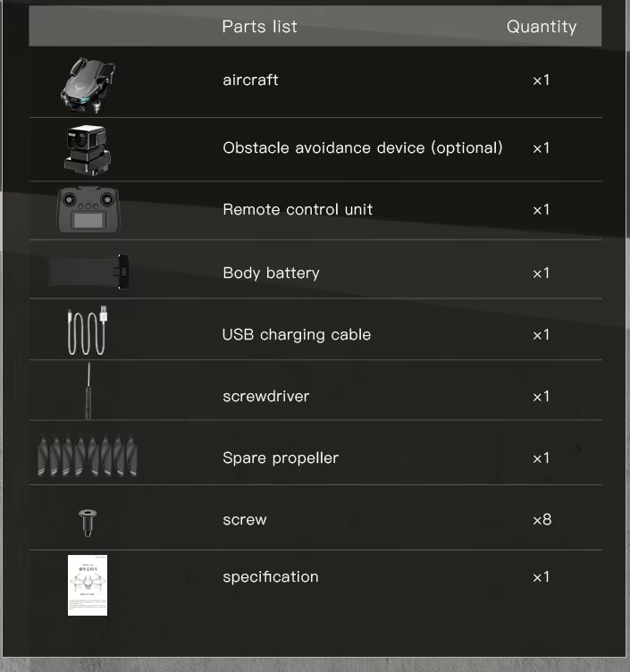Click the ×8 quantity for screw
This screenshot has width=630, height=672.
tap(542, 519)
